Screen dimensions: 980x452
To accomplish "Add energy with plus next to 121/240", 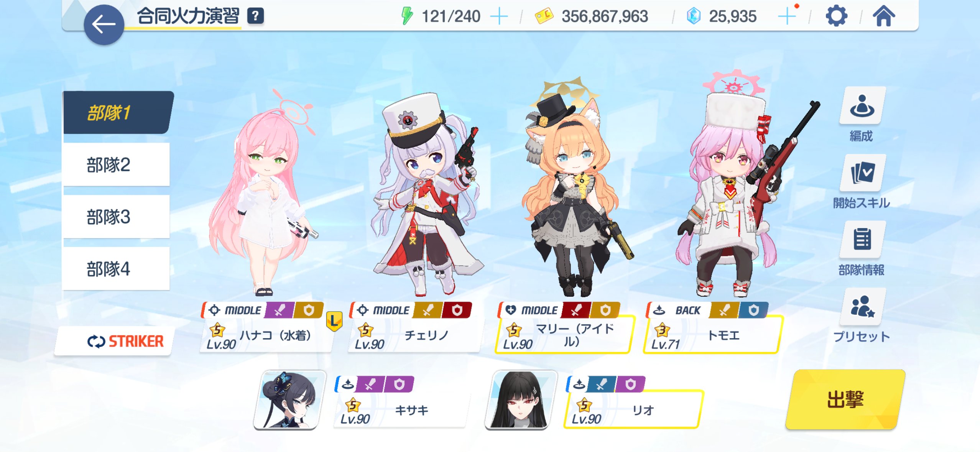I will click(x=499, y=16).
